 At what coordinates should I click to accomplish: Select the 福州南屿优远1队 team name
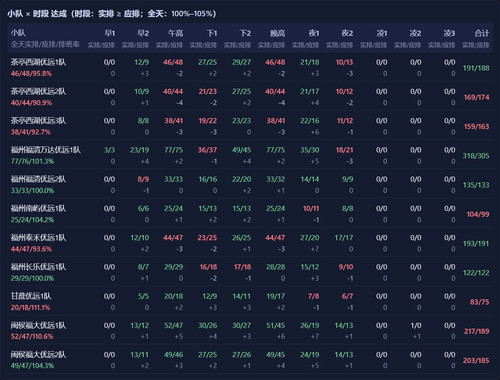pyautogui.click(x=38, y=208)
